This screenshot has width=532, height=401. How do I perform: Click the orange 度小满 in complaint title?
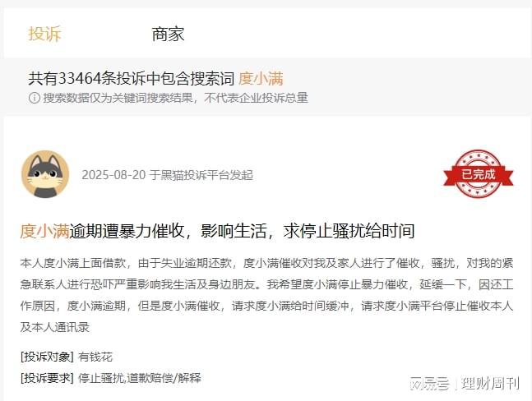(x=44, y=231)
